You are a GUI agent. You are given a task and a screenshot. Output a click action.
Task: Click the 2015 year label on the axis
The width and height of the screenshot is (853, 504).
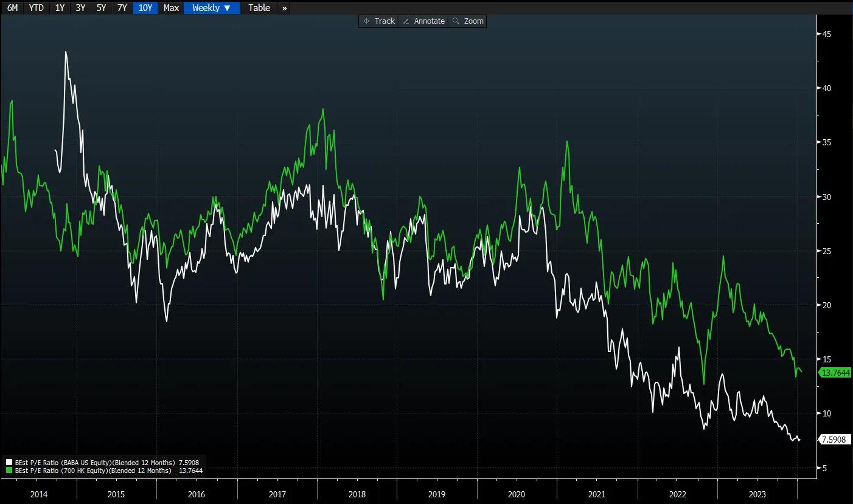pos(116,494)
